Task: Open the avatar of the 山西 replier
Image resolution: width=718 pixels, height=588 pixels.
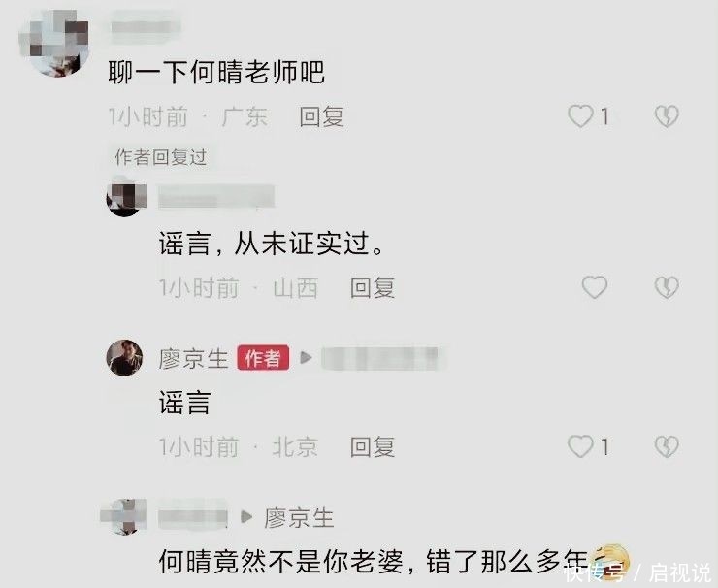Action: (125, 197)
